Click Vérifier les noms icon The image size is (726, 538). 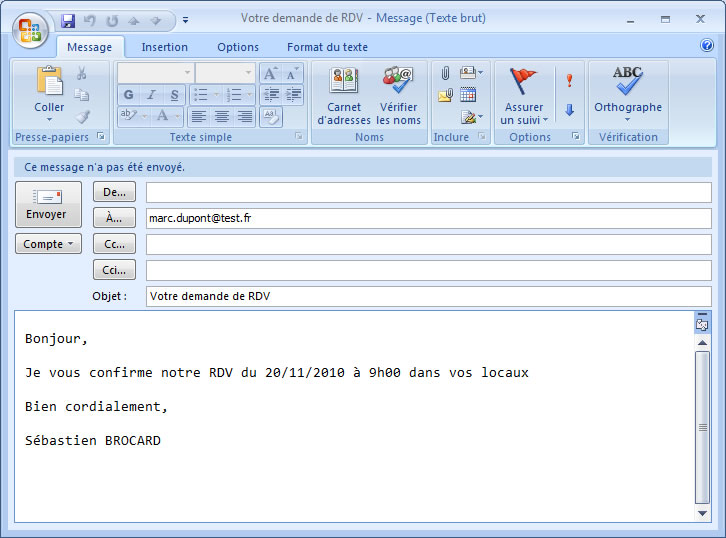tap(398, 97)
